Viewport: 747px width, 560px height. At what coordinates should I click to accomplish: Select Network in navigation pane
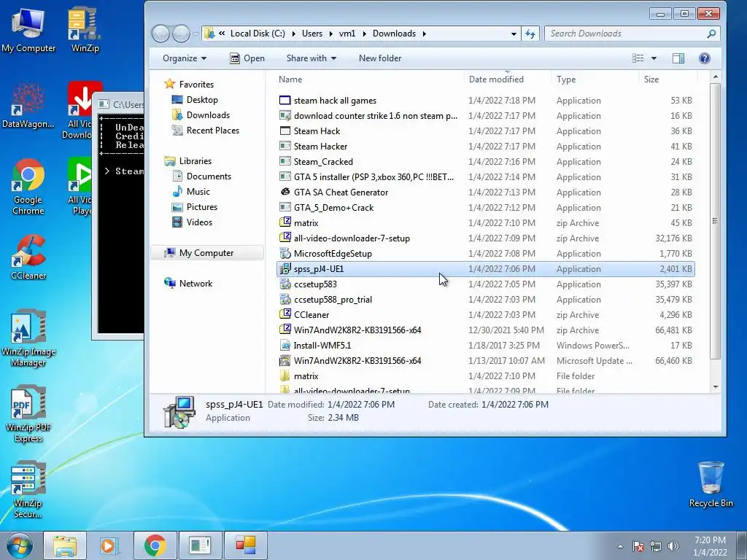(x=188, y=284)
